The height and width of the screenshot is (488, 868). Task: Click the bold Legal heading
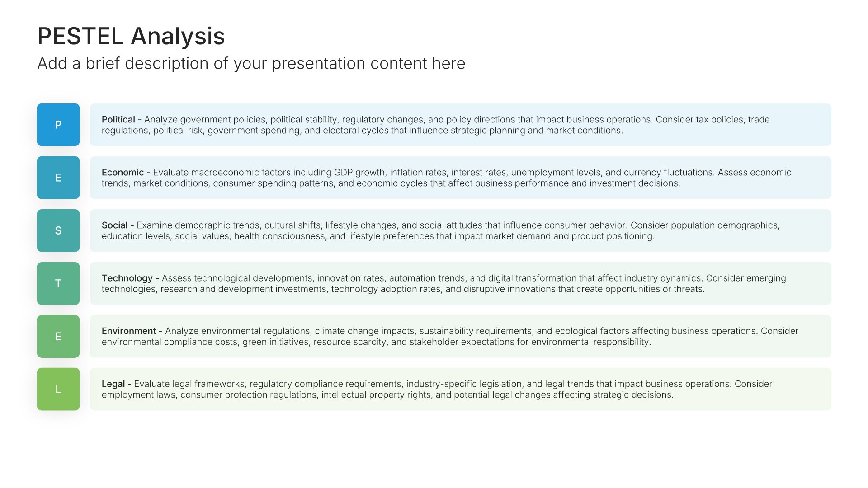[113, 384]
